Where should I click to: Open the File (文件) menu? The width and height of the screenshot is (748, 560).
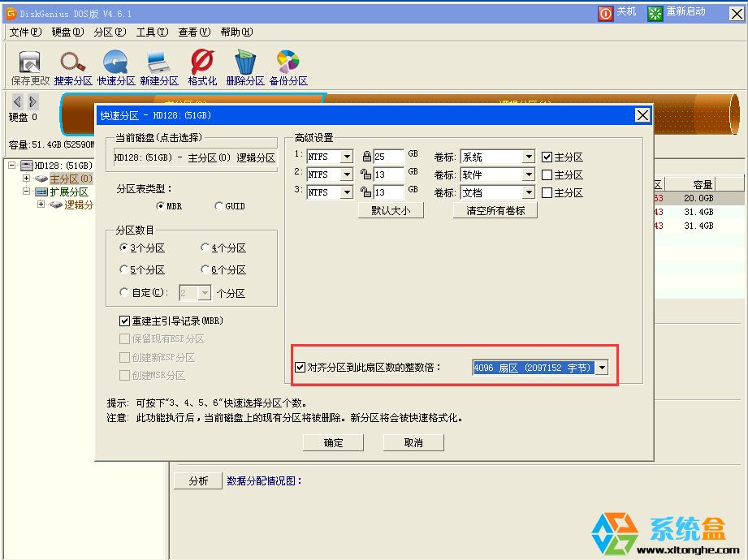[x=25, y=32]
